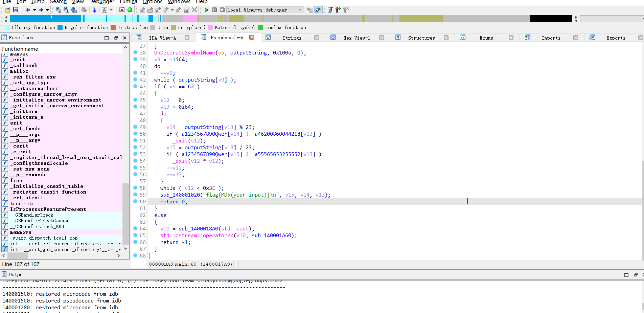The image size is (644, 313).
Task: Toggle breakpoint dot on line 54
Action: point(135,161)
